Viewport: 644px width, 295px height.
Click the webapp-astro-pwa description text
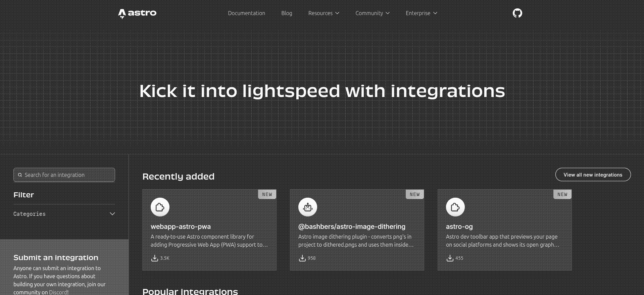(x=209, y=241)
